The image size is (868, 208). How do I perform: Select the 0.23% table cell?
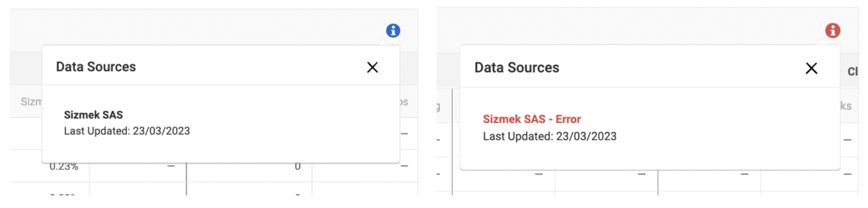tap(63, 166)
